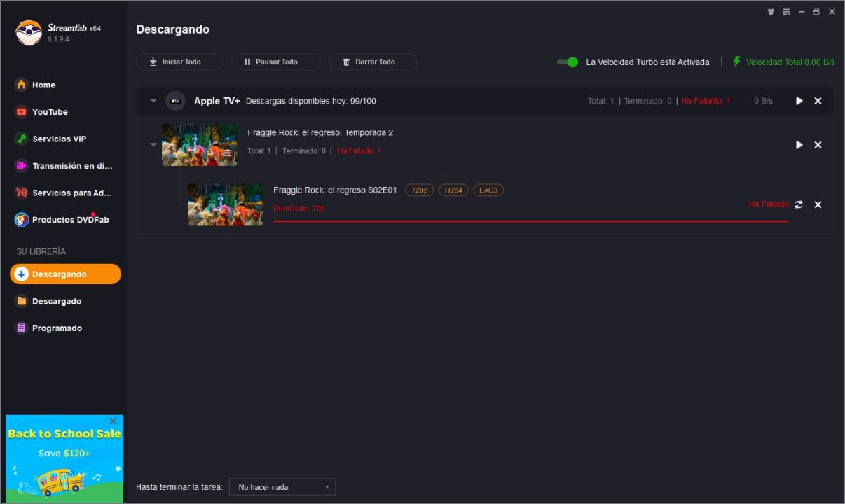845x504 pixels.
Task: Click the Home house icon
Action: coord(21,85)
